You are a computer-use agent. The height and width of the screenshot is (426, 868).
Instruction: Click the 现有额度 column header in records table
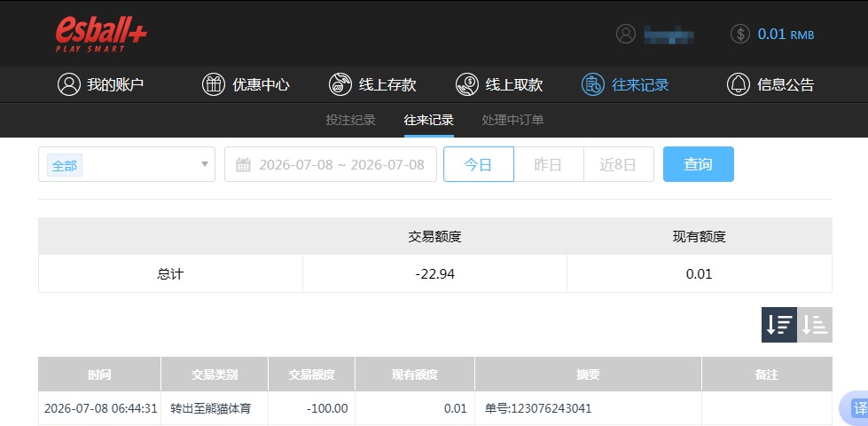pos(415,375)
